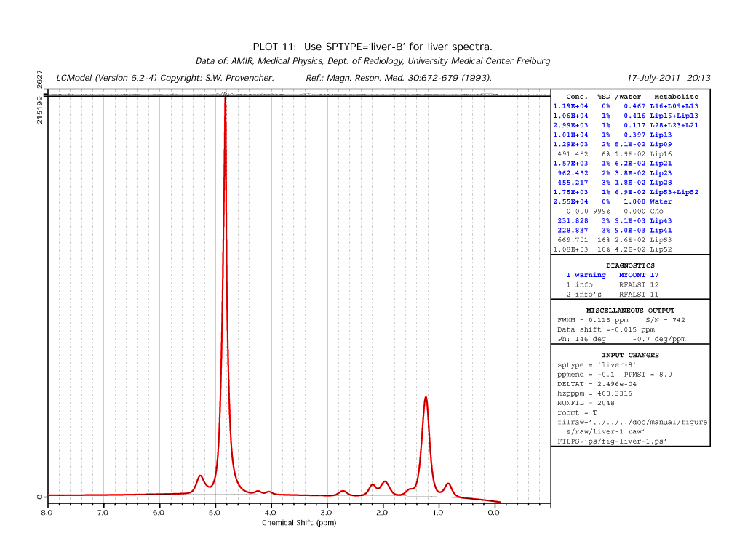Select the 'Ref.: Magn. Reson. Med.' citation
Viewport: 745px width, 560px height.
tap(399, 78)
